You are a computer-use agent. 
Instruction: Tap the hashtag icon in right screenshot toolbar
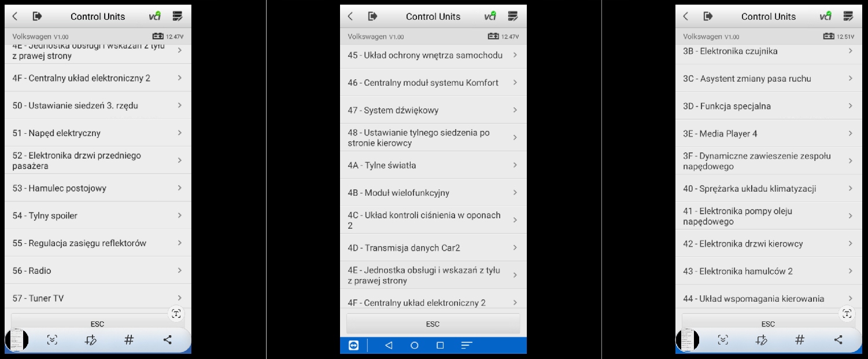click(x=800, y=340)
